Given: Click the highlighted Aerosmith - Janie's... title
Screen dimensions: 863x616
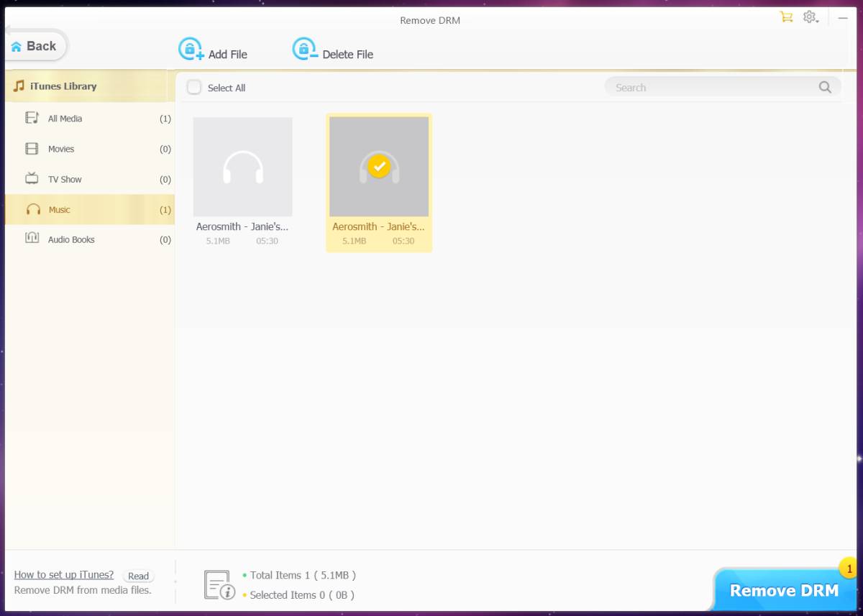Looking at the screenshot, I should pyautogui.click(x=378, y=226).
